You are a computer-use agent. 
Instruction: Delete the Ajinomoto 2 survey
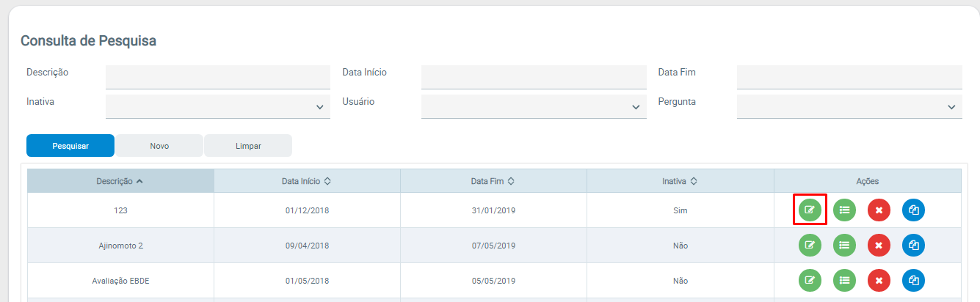click(x=879, y=245)
